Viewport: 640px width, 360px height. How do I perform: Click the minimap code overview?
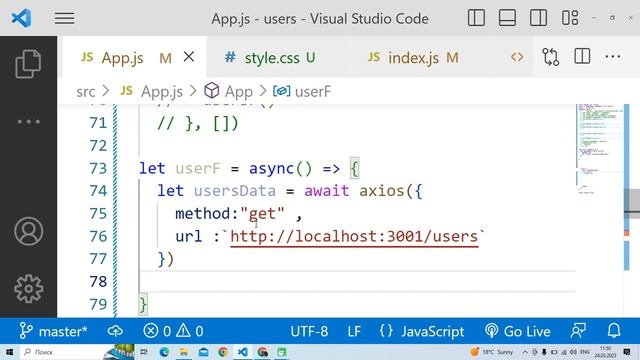pyautogui.click(x=599, y=149)
